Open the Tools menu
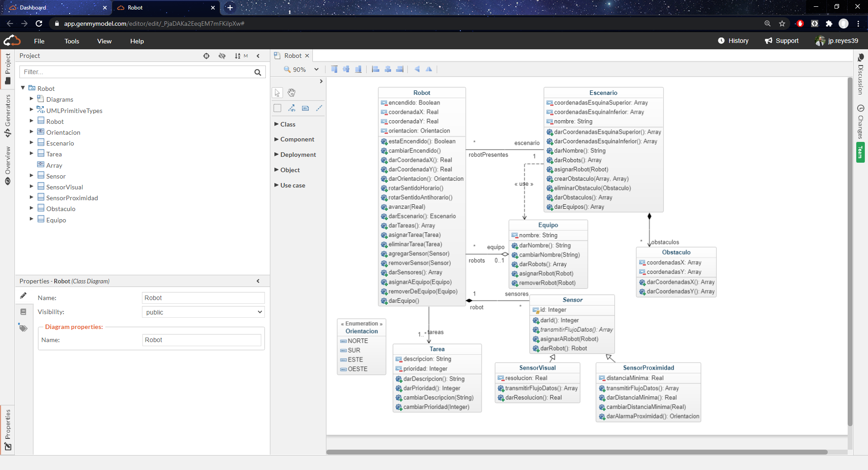The image size is (868, 470). tap(71, 41)
